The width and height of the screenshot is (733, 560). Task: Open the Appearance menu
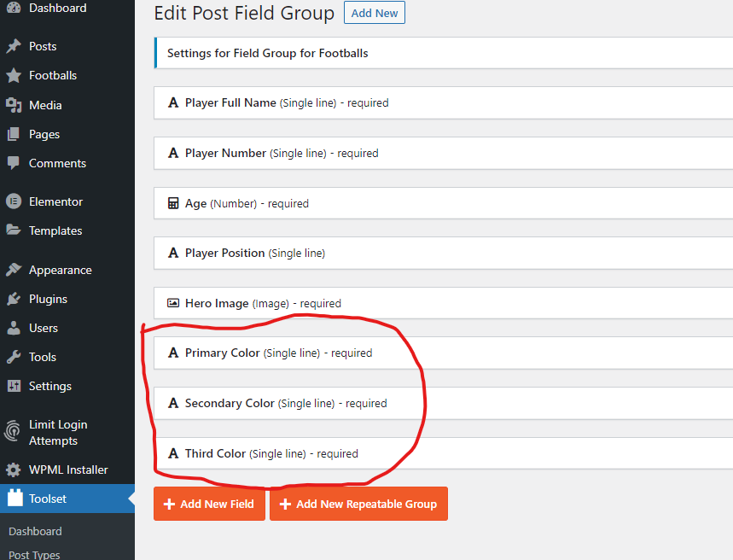(60, 270)
